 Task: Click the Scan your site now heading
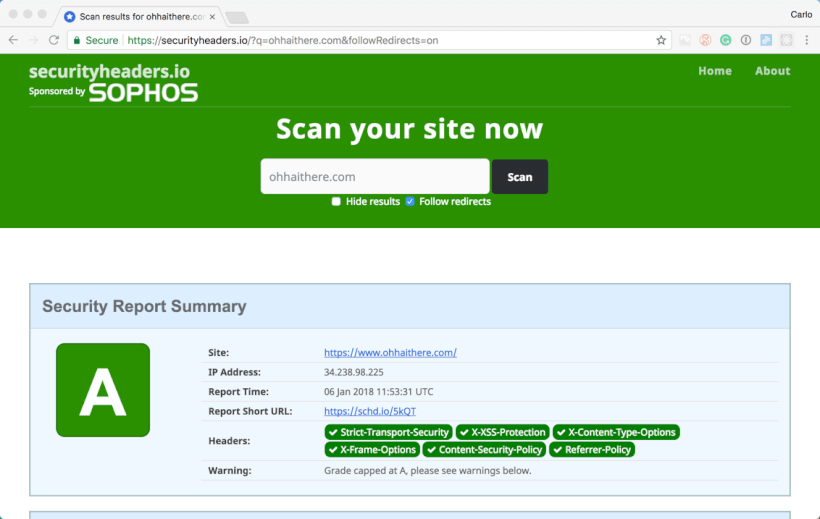tap(409, 129)
